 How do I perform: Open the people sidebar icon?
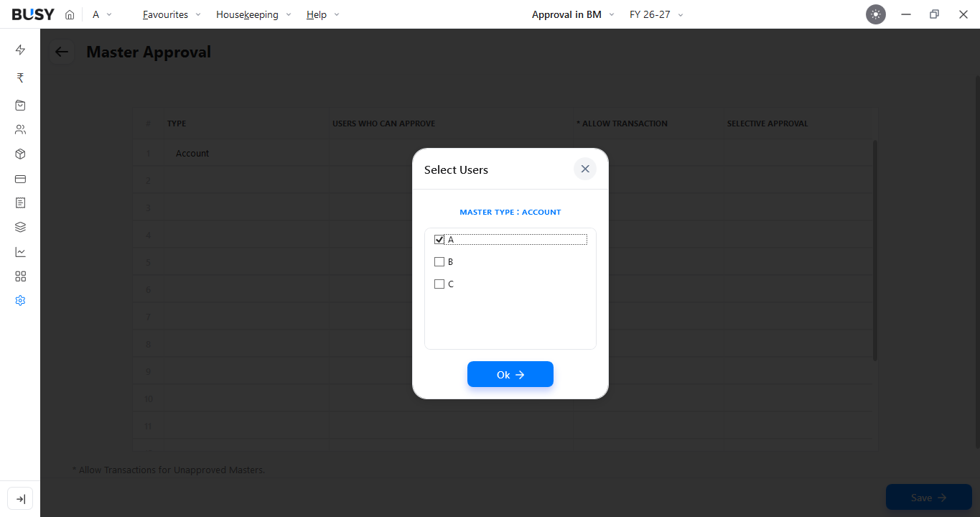(x=20, y=130)
